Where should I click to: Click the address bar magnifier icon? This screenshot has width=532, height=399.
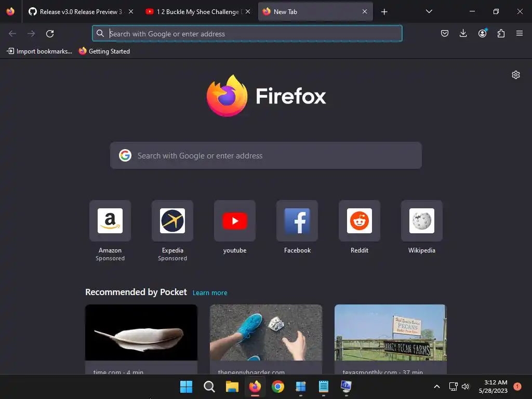coord(100,33)
